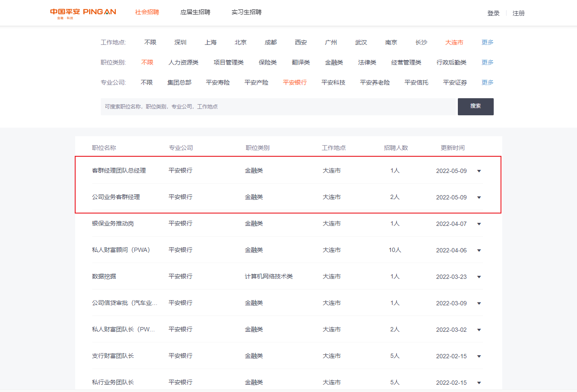The height and width of the screenshot is (392, 577).
Task: Open the 私人财富团队长（PW… job title
Action: pyautogui.click(x=123, y=329)
